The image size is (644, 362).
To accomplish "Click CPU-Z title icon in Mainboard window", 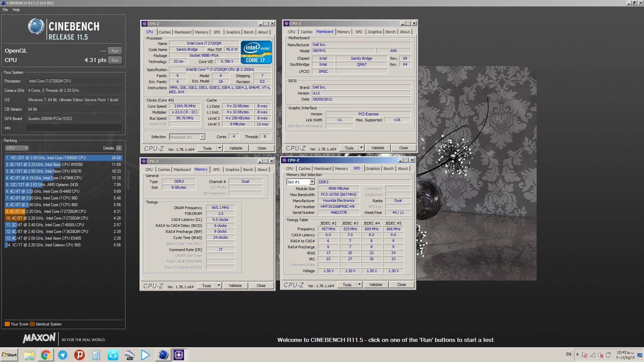I will (286, 23).
